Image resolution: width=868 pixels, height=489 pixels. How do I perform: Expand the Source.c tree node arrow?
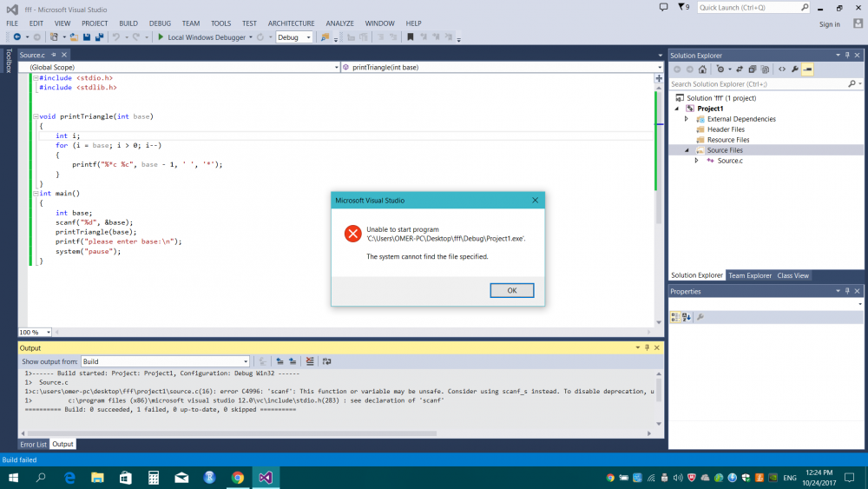point(697,161)
